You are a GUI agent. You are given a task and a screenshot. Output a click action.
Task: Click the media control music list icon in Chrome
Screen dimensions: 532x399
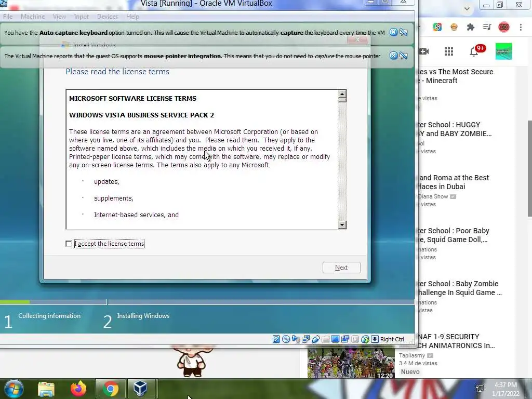[x=487, y=27]
